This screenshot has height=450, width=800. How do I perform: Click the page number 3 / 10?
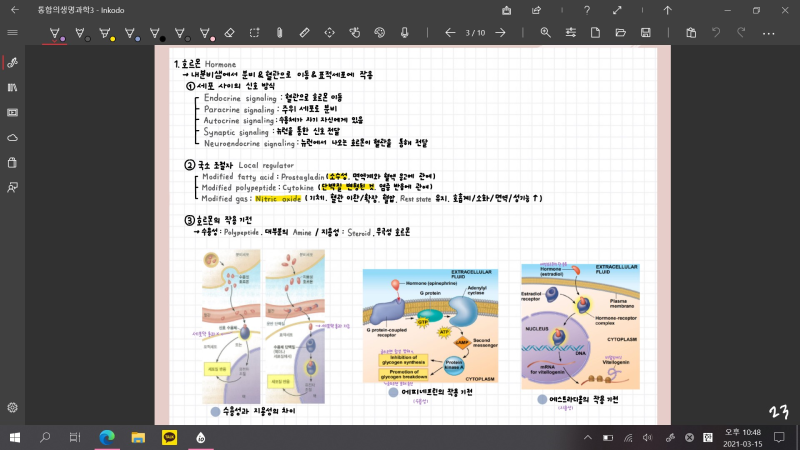pos(475,33)
